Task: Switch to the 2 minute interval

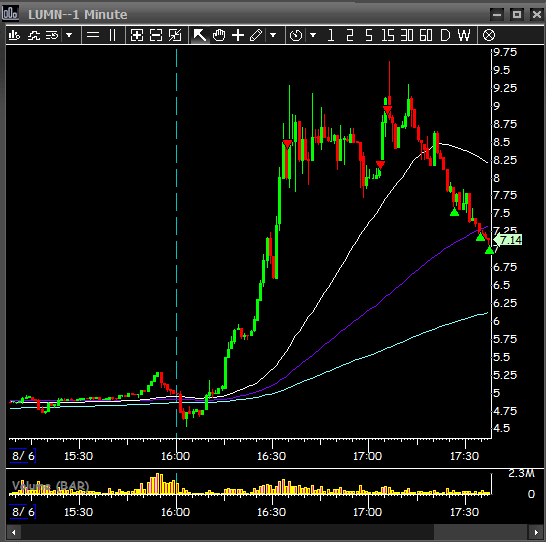Action: pos(350,35)
